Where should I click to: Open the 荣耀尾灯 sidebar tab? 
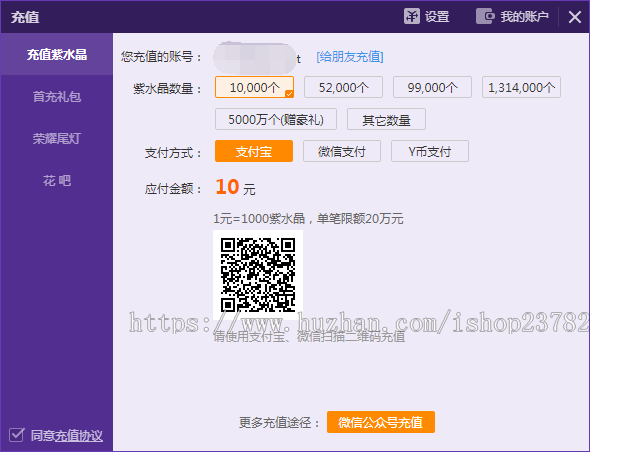coord(57,138)
